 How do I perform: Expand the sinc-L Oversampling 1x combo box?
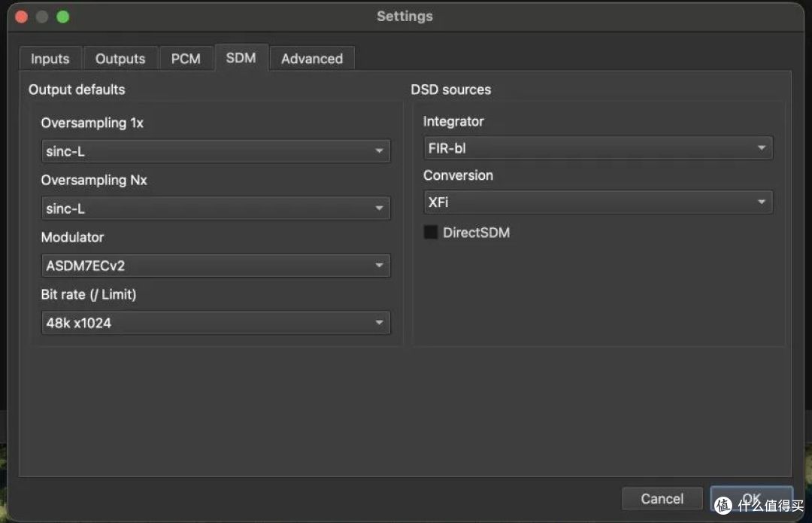pyautogui.click(x=216, y=151)
